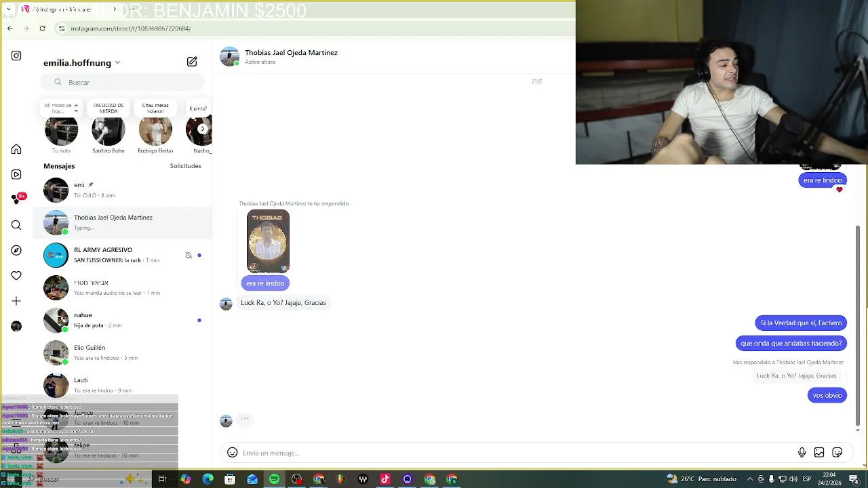
Task: Select the Thobias Jael Ojeda Martinez conversation
Action: tap(122, 222)
